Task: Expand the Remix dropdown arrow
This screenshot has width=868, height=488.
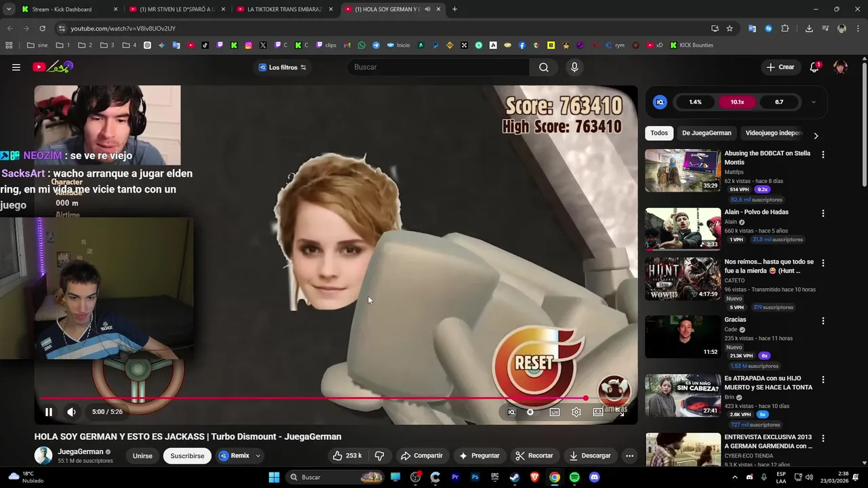Action: point(258,456)
